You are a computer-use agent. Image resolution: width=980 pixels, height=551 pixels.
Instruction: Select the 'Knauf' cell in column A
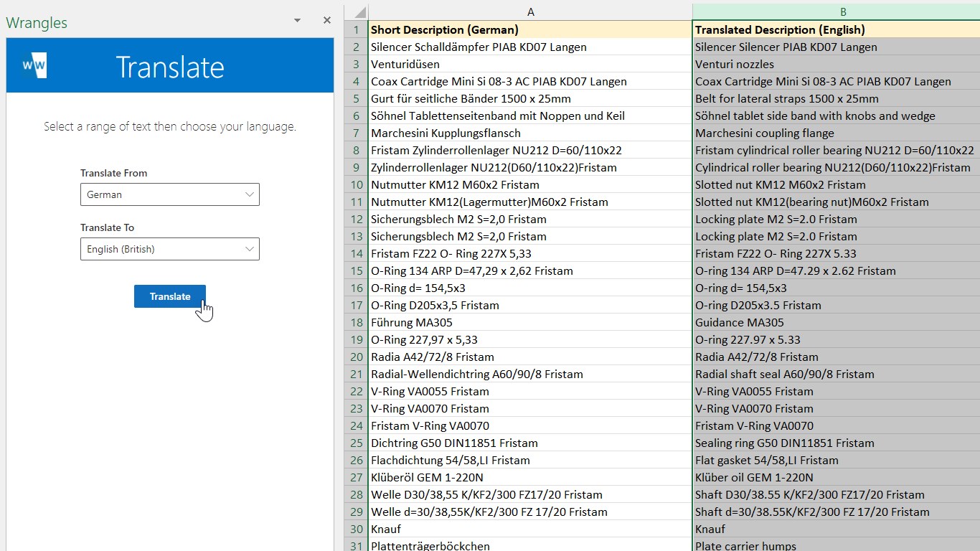pos(531,529)
